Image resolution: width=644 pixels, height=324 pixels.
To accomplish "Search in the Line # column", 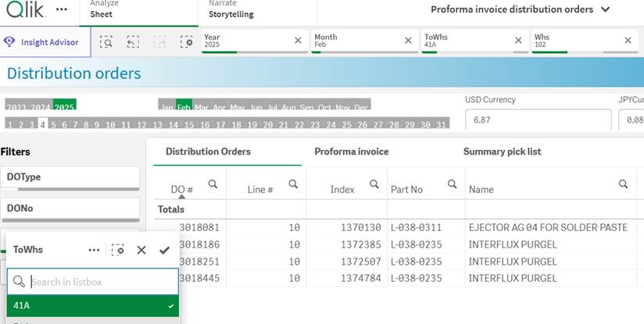I will 293,183.
